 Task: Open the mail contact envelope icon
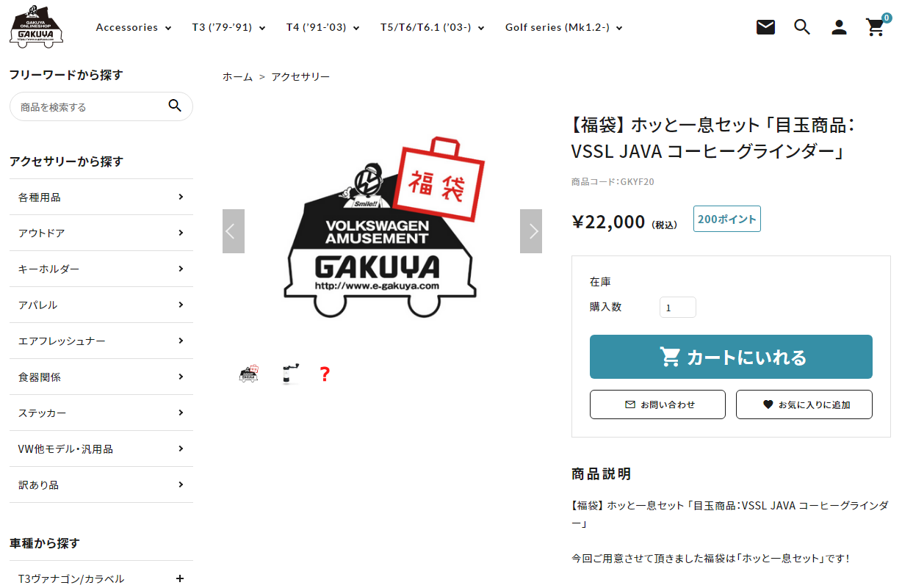coord(765,27)
